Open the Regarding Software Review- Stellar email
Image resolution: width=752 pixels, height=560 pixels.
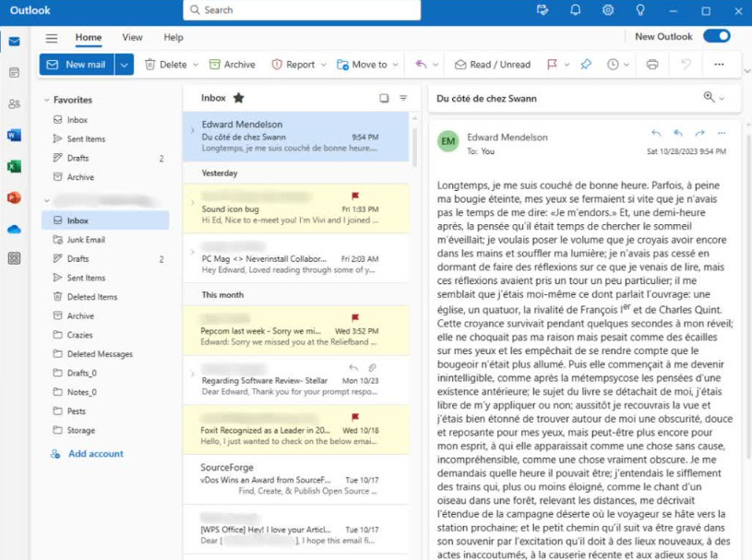coord(295,380)
